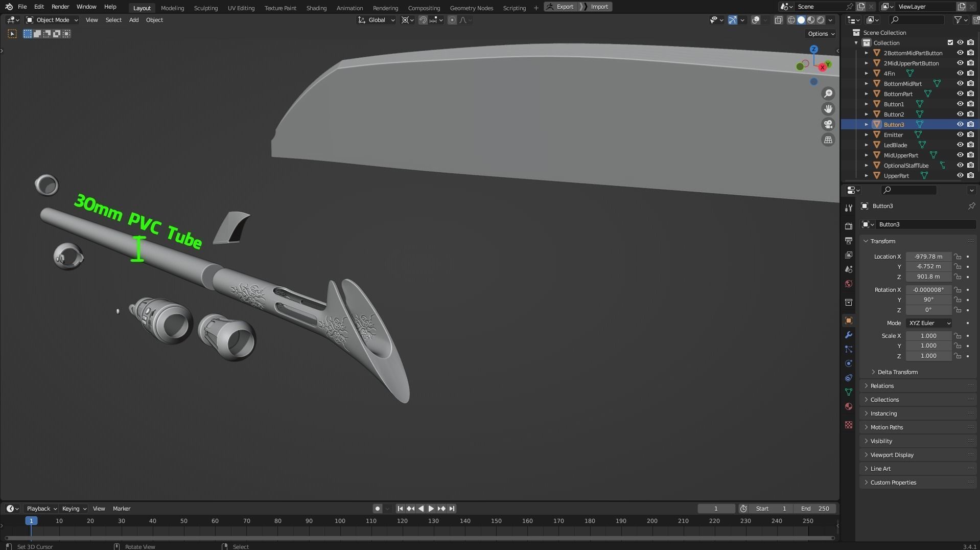Image resolution: width=980 pixels, height=550 pixels.
Task: Select material preview viewport shading
Action: pos(811,20)
